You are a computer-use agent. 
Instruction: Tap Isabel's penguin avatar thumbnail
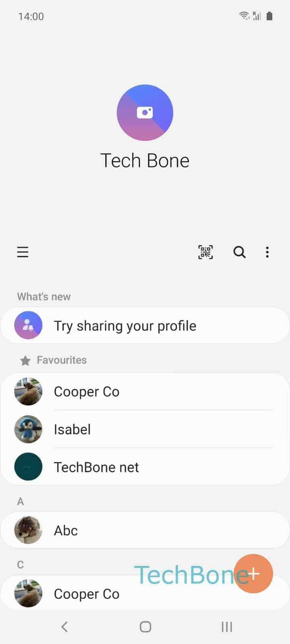pyautogui.click(x=28, y=429)
